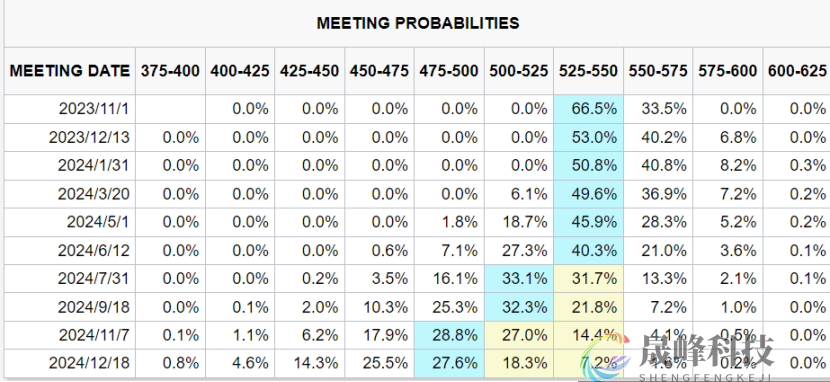The width and height of the screenshot is (830, 382).
Task: Click the MEETING PROBABILITIES table title
Action: coord(418,23)
